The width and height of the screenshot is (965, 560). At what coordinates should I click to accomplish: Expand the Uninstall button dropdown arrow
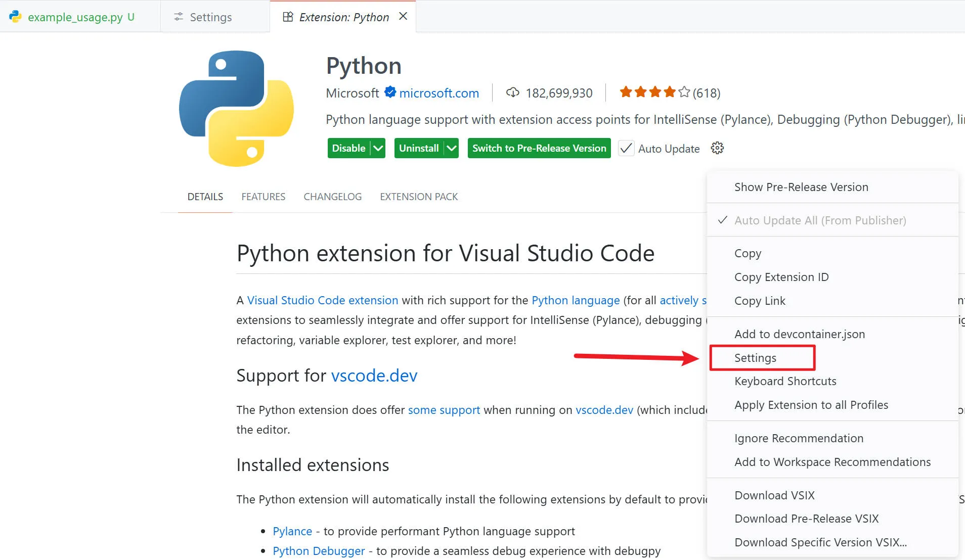[x=452, y=148]
